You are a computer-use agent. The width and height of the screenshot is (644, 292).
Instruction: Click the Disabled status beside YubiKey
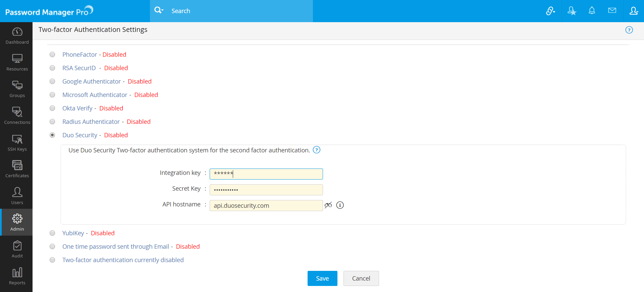point(103,233)
